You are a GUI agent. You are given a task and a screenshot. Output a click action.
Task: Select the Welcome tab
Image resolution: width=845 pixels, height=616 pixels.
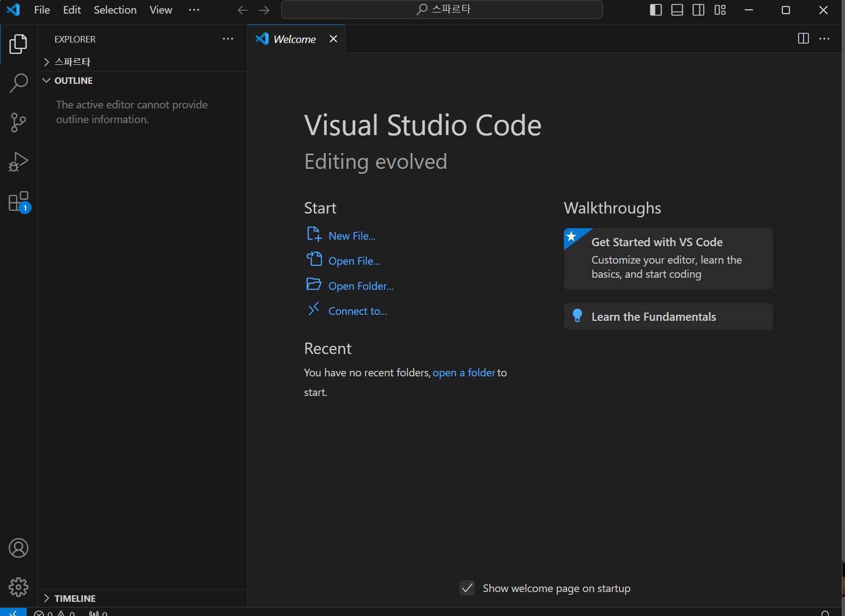pyautogui.click(x=295, y=39)
